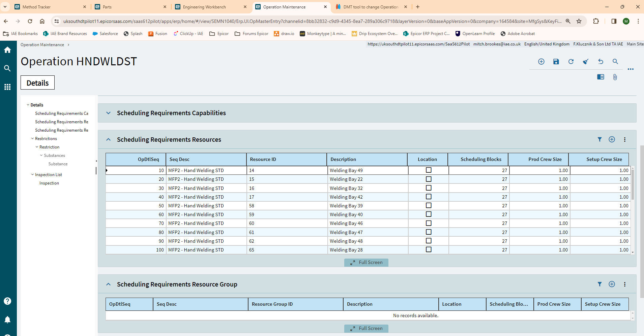Image resolution: width=644 pixels, height=336 pixels.
Task: Tick Location checkbox for Welding Bay 39
Action: [429, 205]
